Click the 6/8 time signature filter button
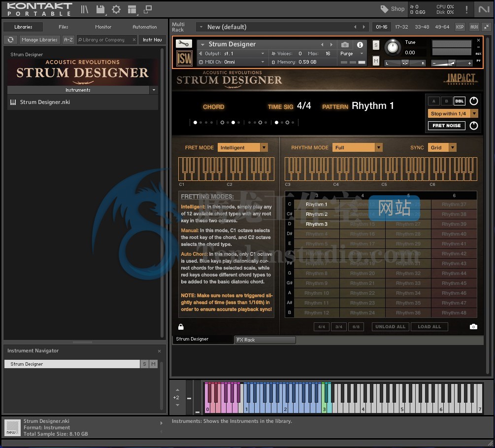This screenshot has width=495, height=448. tap(356, 327)
